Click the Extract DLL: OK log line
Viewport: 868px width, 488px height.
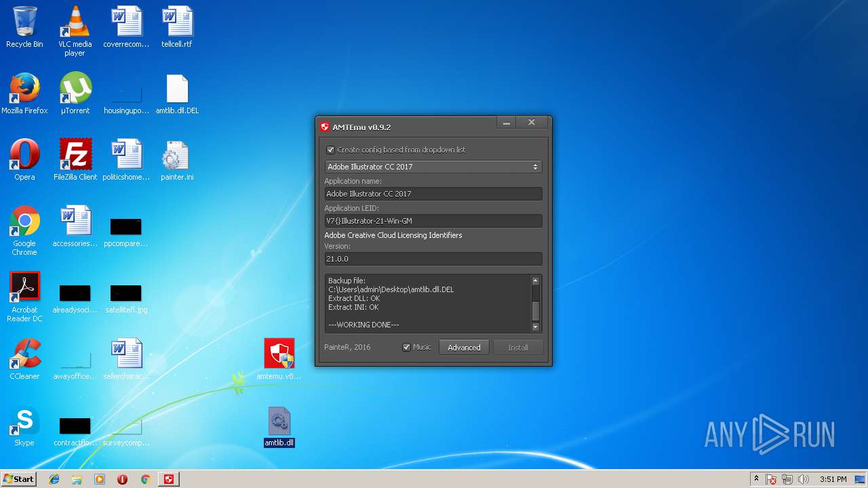[354, 298]
